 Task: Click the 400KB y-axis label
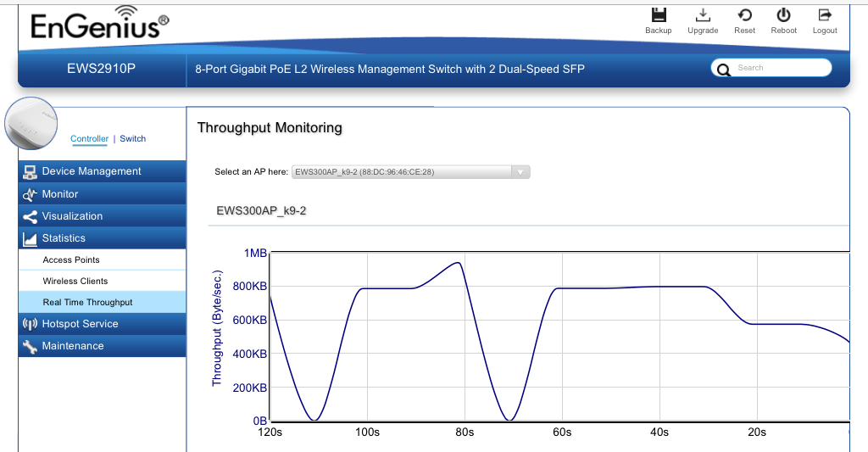pos(250,354)
